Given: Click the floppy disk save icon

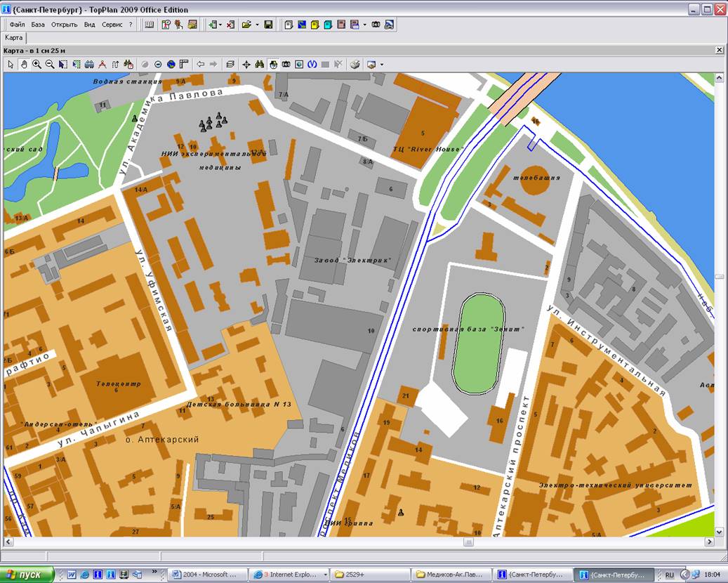Looking at the screenshot, I should tap(268, 25).
